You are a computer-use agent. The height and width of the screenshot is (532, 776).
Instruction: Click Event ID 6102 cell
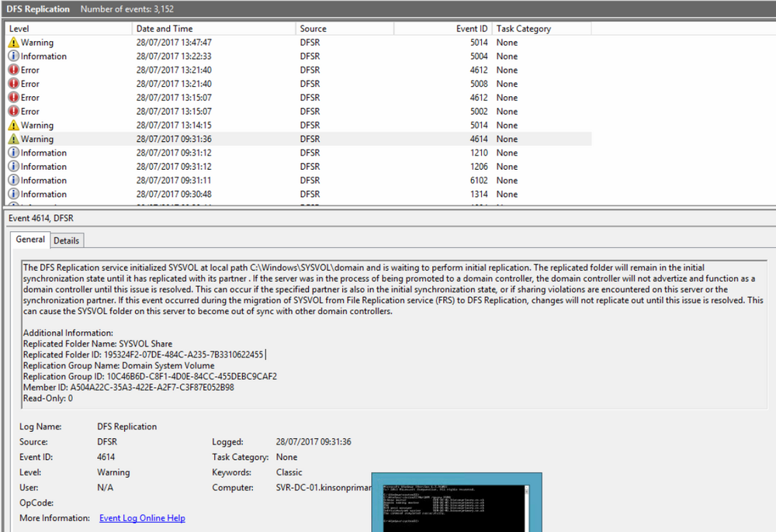479,181
